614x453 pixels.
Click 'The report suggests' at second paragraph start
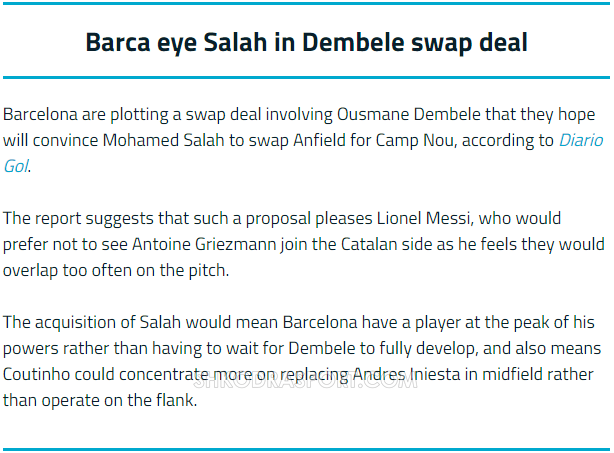point(78,218)
